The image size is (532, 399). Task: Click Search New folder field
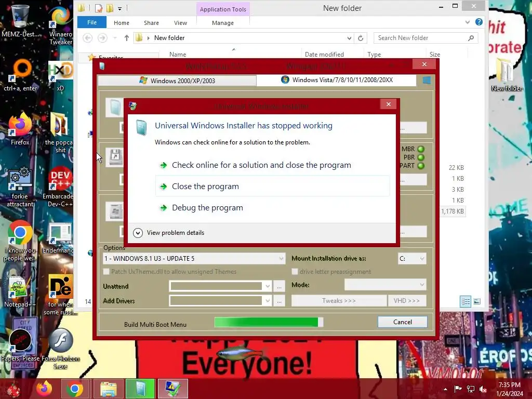pyautogui.click(x=426, y=38)
